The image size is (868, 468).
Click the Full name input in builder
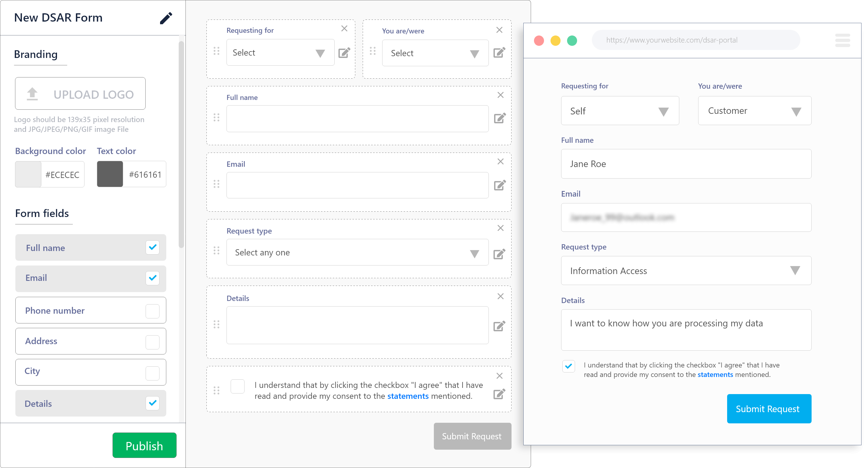click(x=358, y=119)
